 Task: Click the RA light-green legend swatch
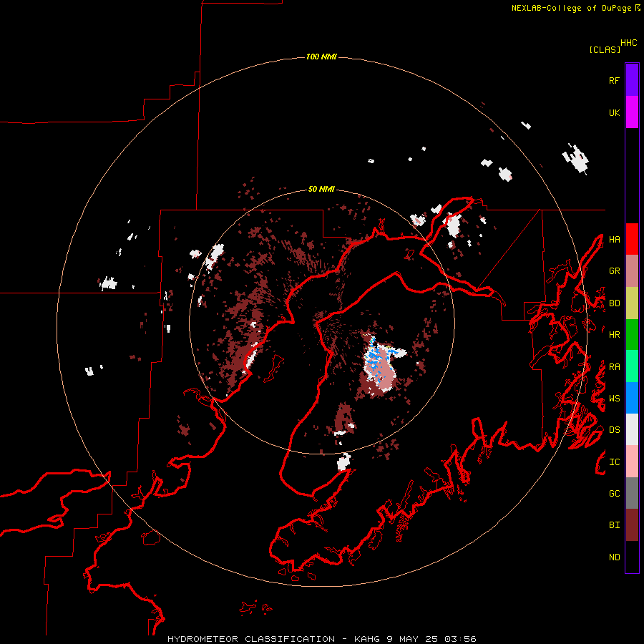632,366
